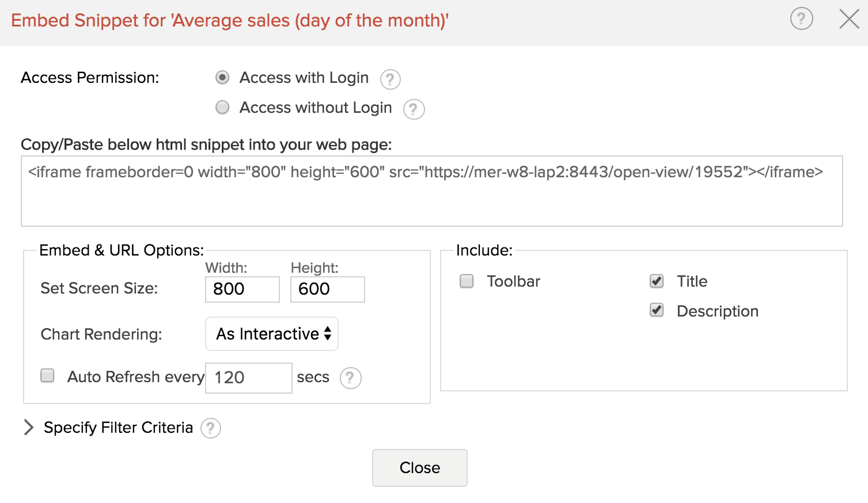
Task: Click the Width field showing 800
Action: tap(242, 289)
